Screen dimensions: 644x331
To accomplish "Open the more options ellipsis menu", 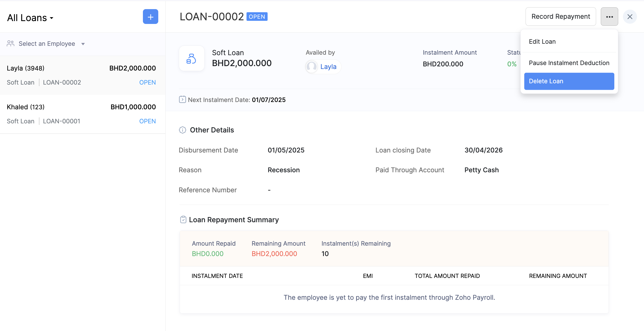I will (609, 16).
